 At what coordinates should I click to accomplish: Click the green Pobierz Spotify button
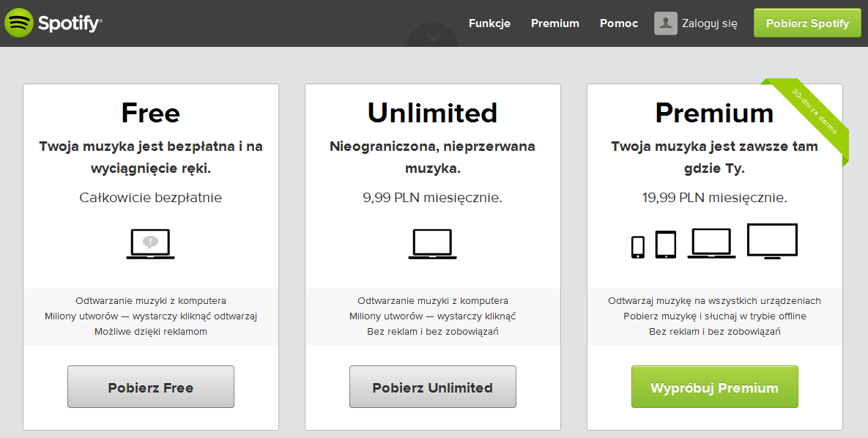806,23
